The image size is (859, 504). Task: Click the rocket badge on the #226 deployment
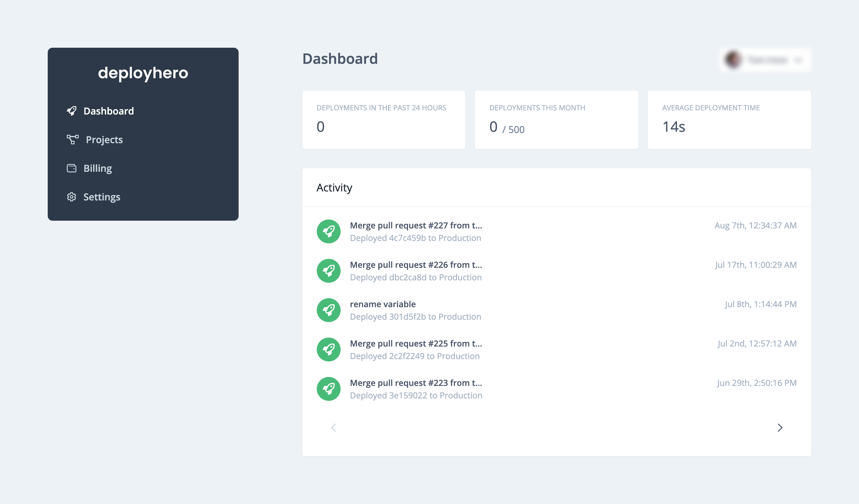tap(328, 270)
